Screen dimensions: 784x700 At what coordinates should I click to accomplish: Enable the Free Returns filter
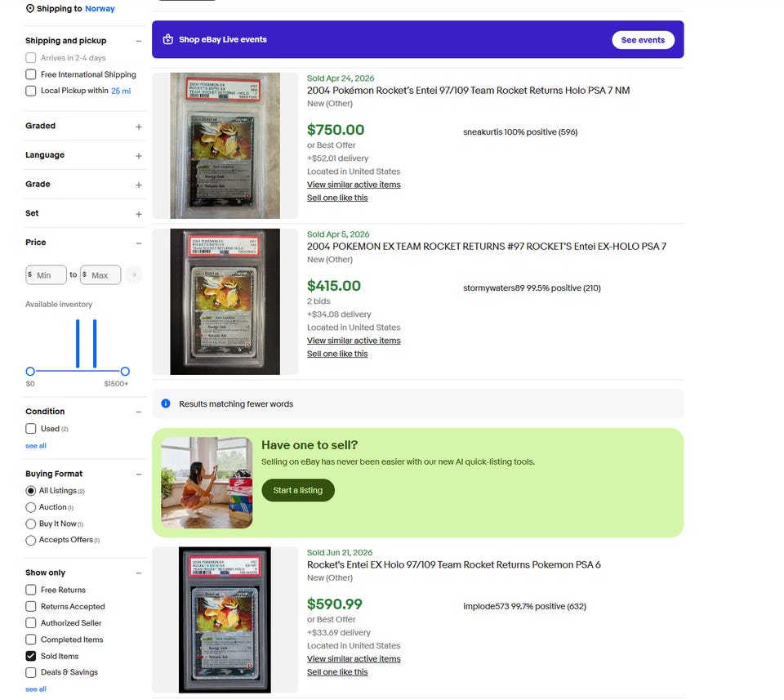click(30, 590)
